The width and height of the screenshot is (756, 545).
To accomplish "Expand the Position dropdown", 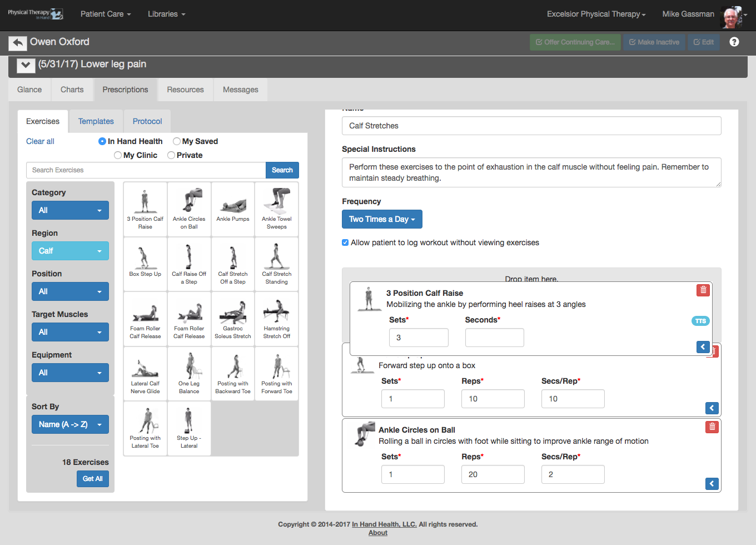I will pyautogui.click(x=70, y=291).
